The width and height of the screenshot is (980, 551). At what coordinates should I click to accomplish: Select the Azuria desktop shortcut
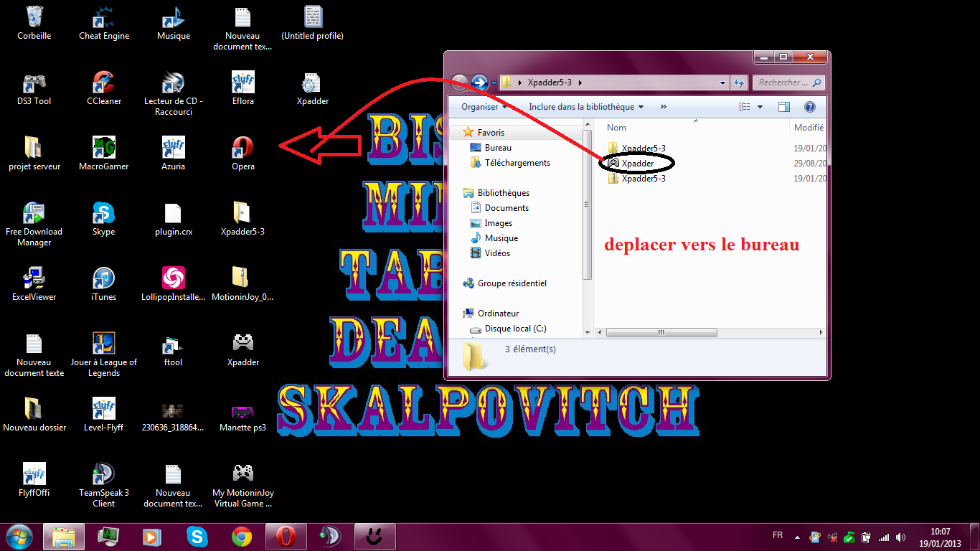click(174, 154)
